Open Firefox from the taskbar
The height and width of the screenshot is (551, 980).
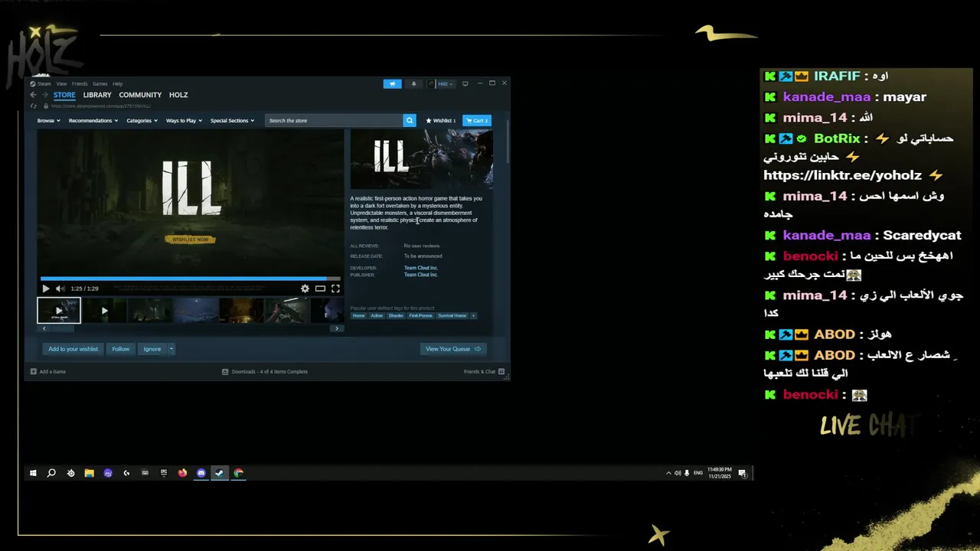click(182, 473)
